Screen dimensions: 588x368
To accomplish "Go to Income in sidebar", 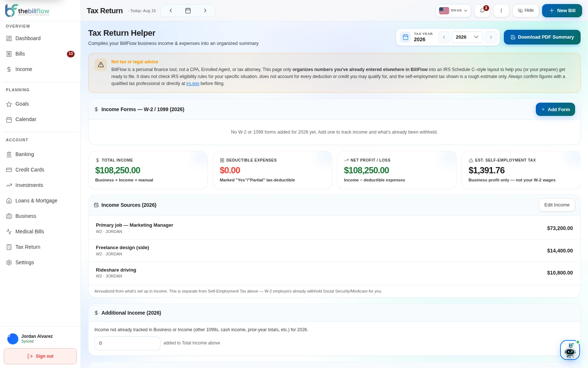I will [40, 69].
